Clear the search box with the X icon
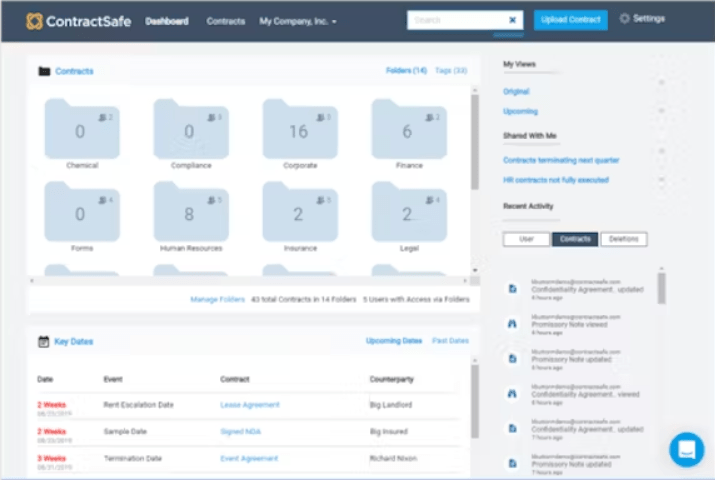Image resolution: width=715 pixels, height=480 pixels. pyautogui.click(x=512, y=20)
